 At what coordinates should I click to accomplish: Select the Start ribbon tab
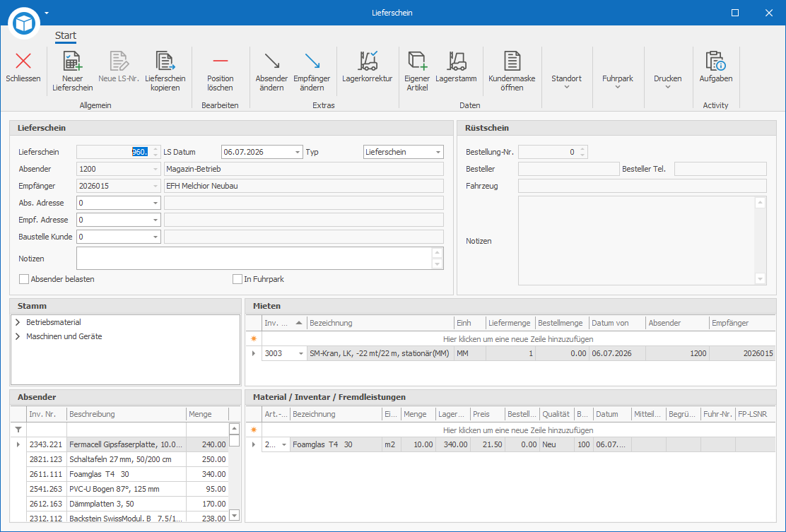(66, 35)
